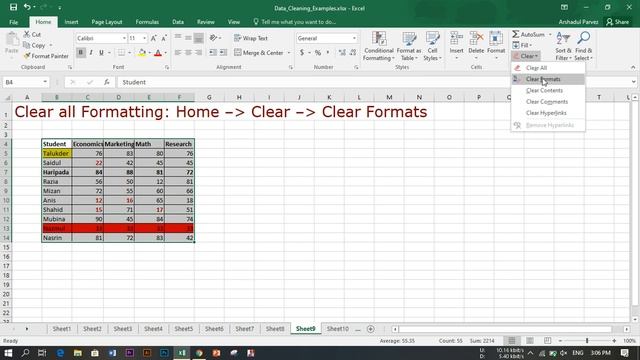Increase font size with the larger A icon
This screenshot has width=640, height=360.
click(x=154, y=38)
